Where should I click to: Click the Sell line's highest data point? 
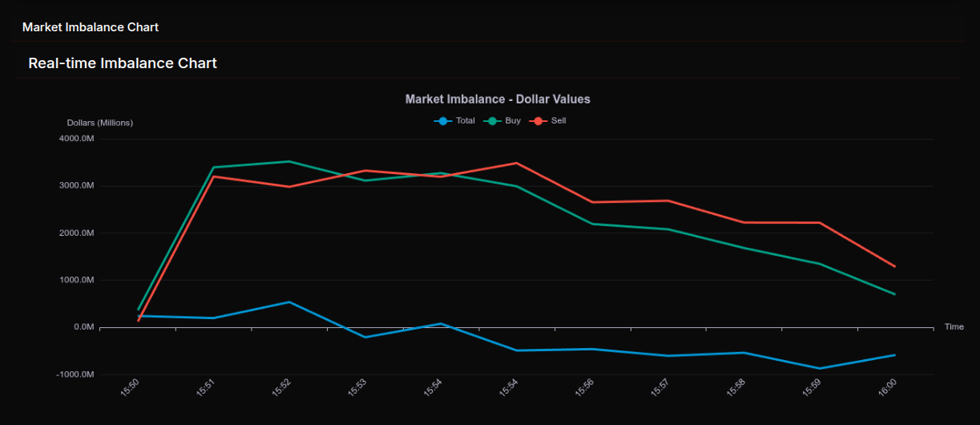[x=517, y=163]
